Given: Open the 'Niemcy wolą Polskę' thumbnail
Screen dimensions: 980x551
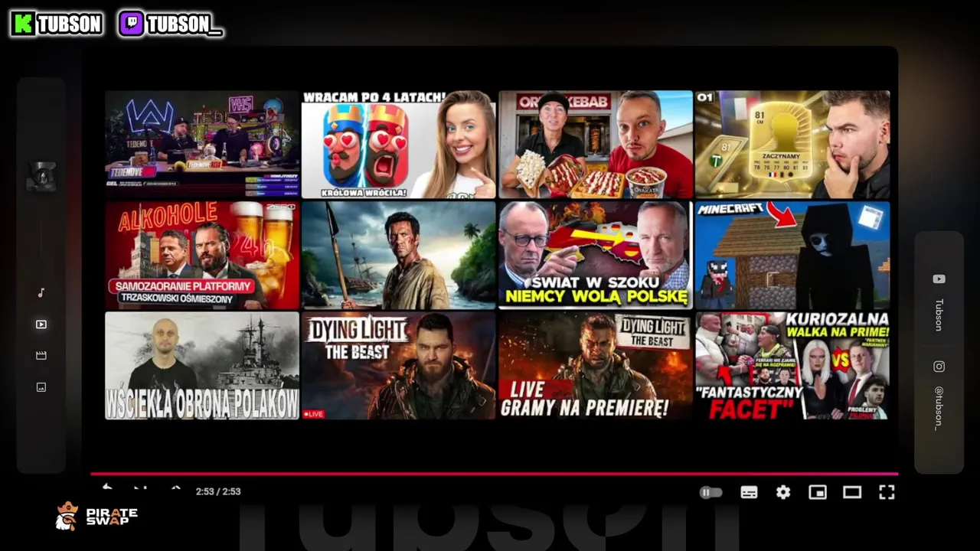Looking at the screenshot, I should [596, 255].
